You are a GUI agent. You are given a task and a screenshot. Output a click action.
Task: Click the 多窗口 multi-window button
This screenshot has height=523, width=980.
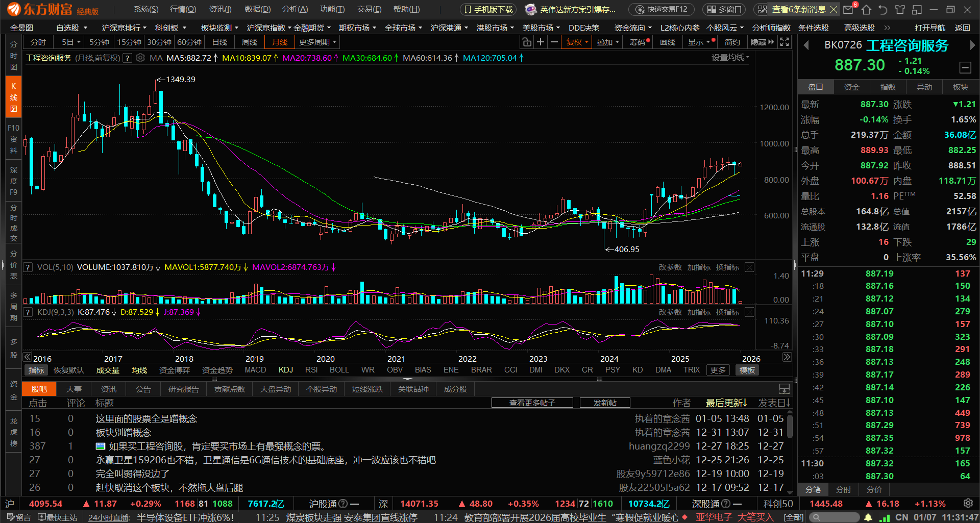coord(724,9)
